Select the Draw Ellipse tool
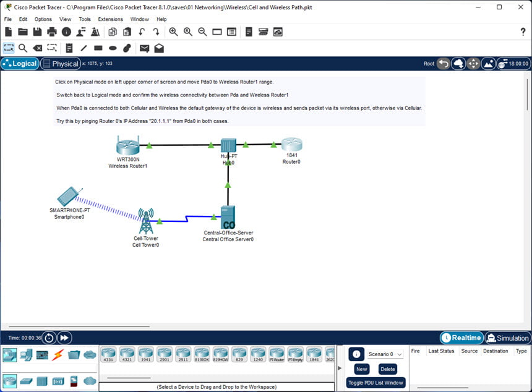The width and height of the screenshot is (532, 392). click(113, 48)
